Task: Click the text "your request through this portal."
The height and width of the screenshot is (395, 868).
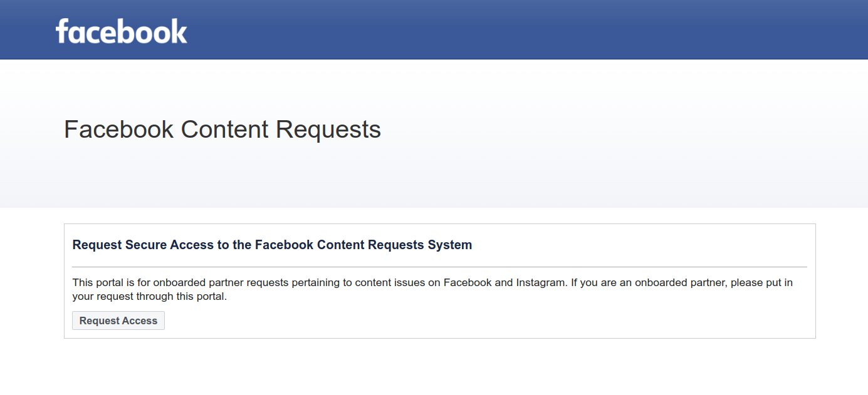Action: pos(149,297)
